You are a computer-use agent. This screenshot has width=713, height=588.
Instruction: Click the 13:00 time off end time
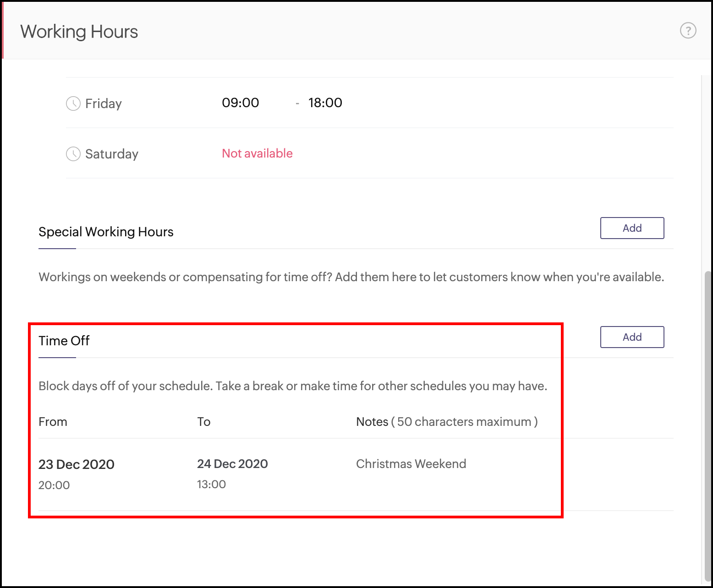pyautogui.click(x=212, y=485)
